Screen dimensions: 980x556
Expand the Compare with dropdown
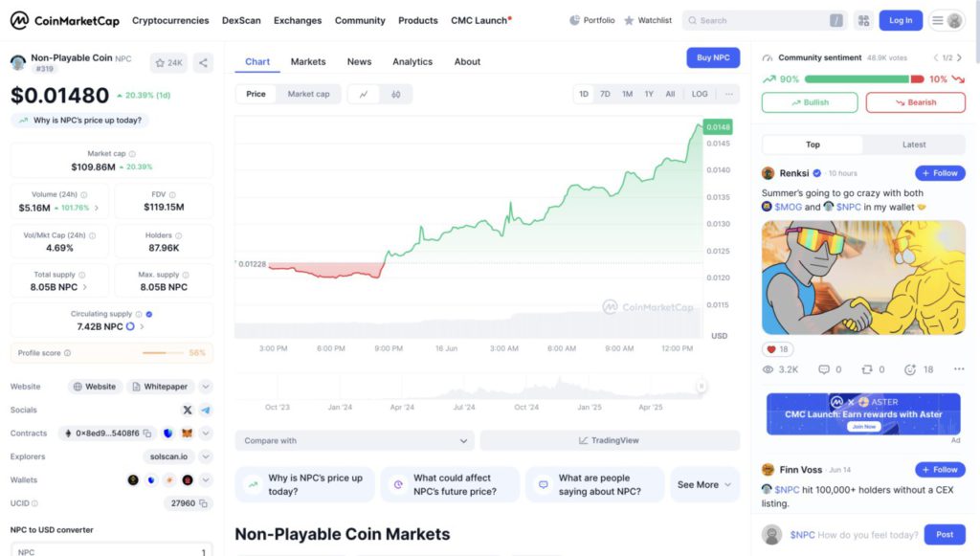click(x=354, y=440)
